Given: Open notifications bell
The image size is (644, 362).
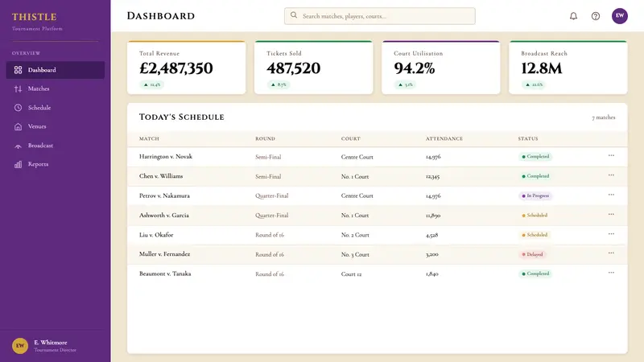Looking at the screenshot, I should 573,16.
